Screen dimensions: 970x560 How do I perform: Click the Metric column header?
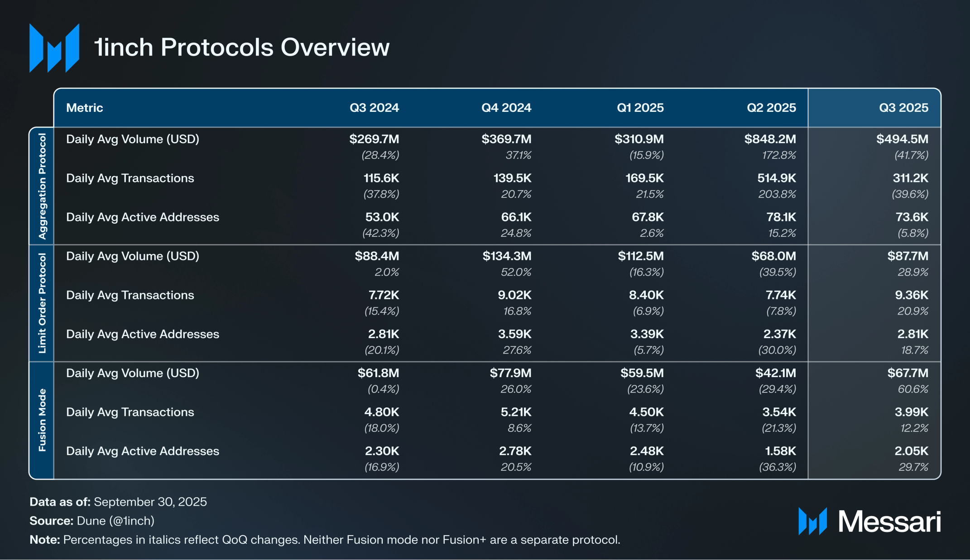pos(85,108)
